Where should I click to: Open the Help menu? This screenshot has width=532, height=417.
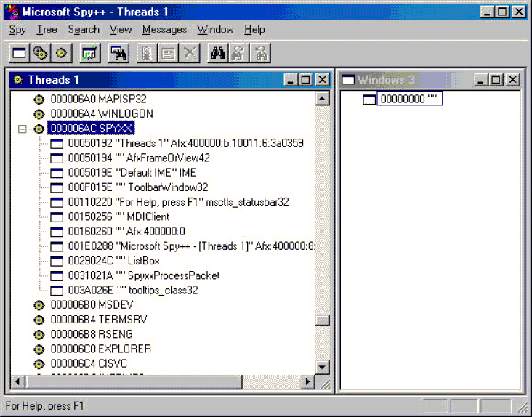(254, 30)
